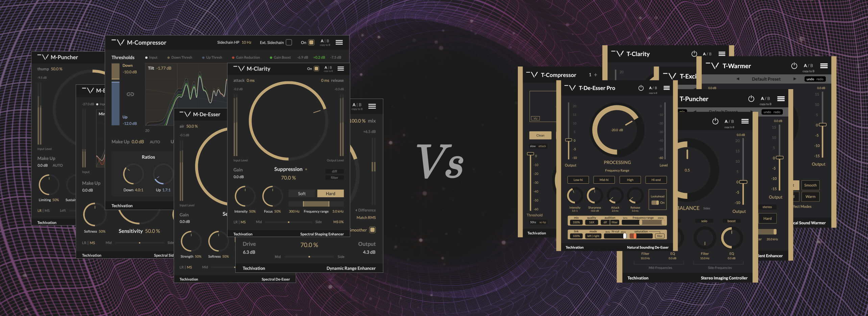
Task: Go to next preset in T-Warmer
Action: coord(795,79)
